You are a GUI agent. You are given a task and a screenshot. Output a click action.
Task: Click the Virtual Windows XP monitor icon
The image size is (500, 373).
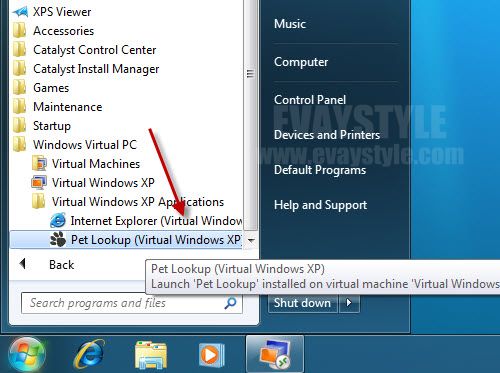coord(39,182)
